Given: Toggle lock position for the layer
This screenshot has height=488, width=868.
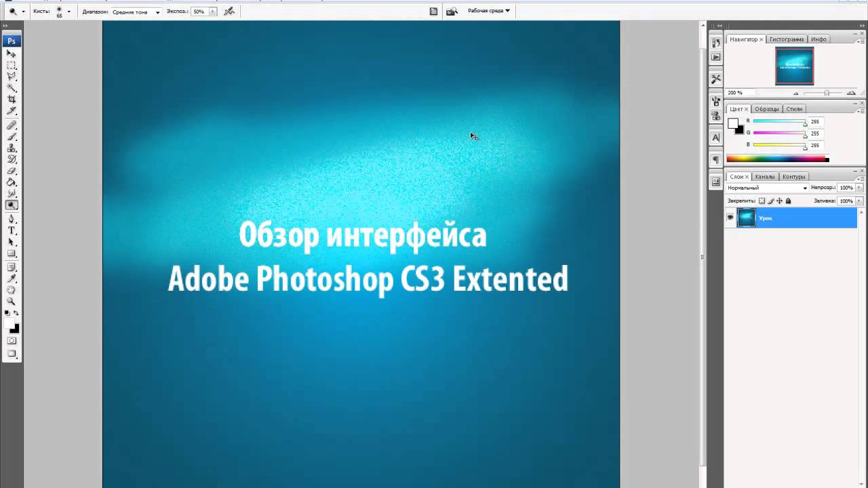Looking at the screenshot, I should click(779, 201).
